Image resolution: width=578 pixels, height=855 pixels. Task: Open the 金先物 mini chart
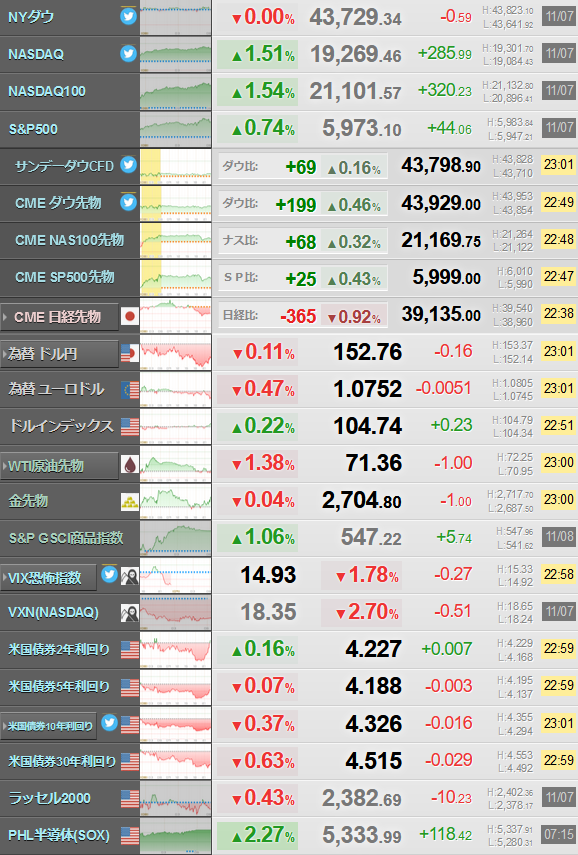click(176, 501)
